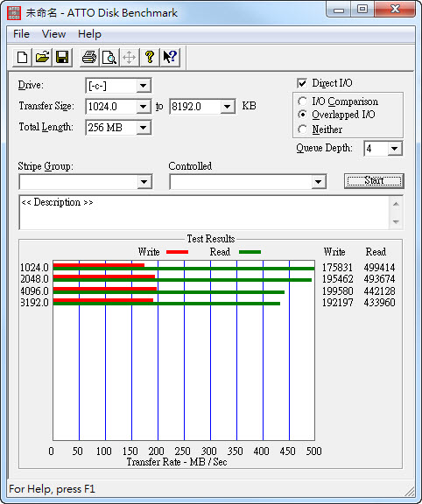Click the red write bar for 1024.0
The height and width of the screenshot is (504, 422).
tap(99, 265)
